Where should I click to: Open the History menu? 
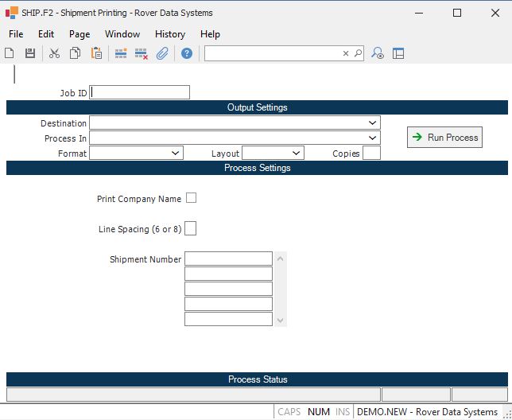tap(169, 34)
